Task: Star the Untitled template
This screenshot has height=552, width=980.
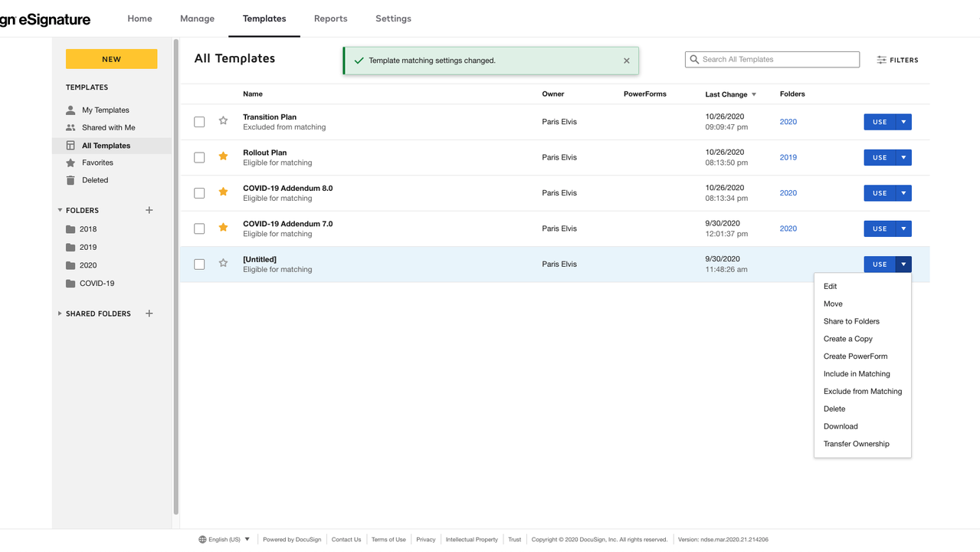Action: click(223, 263)
